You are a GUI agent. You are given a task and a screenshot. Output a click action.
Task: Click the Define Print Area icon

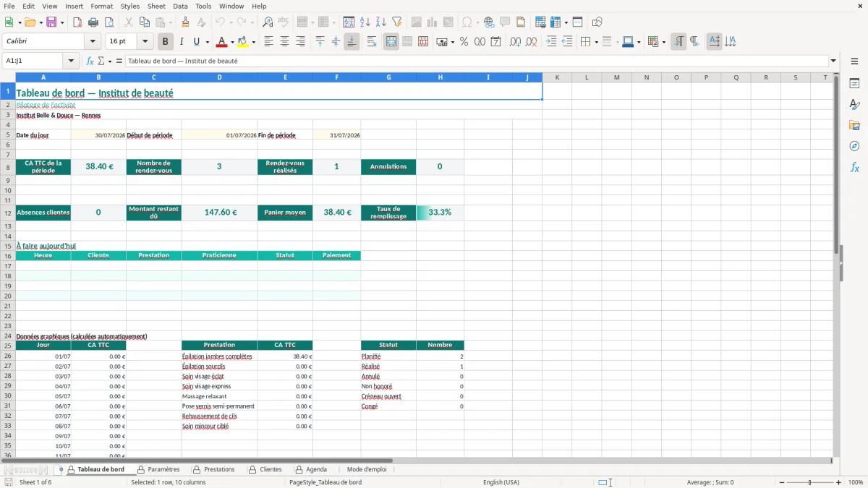(539, 22)
